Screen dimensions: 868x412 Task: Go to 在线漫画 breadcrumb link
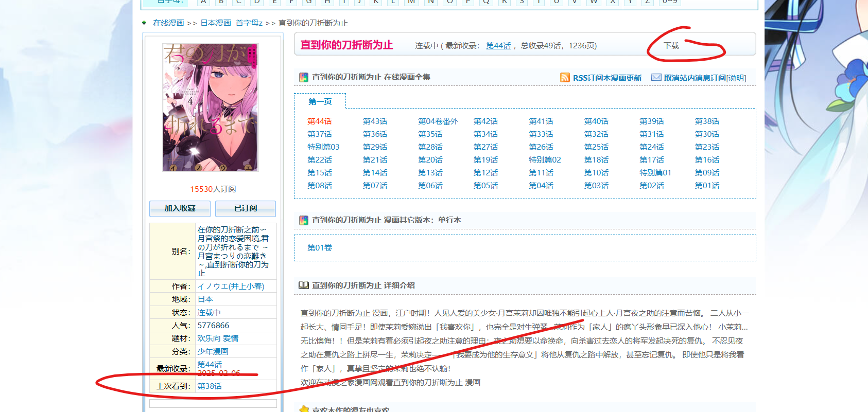pyautogui.click(x=168, y=23)
